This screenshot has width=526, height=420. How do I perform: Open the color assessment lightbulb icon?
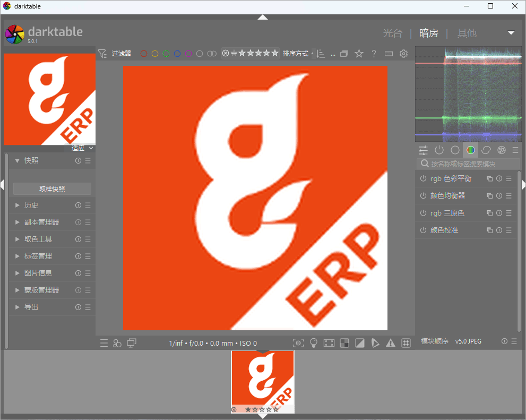point(314,343)
